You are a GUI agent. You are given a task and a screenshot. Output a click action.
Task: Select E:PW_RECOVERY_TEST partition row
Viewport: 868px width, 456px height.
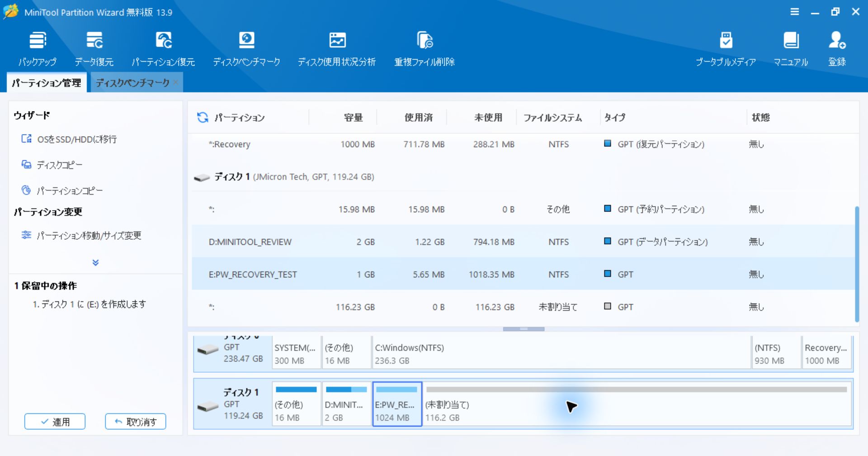tap(523, 275)
